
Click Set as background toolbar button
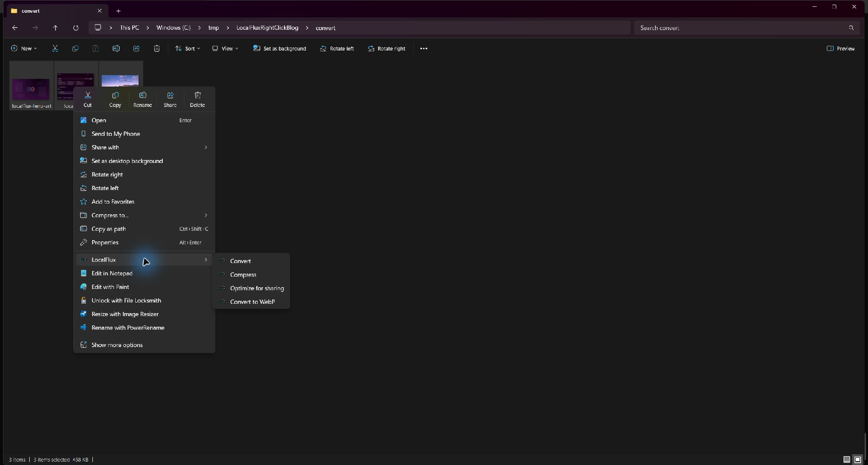tap(280, 48)
